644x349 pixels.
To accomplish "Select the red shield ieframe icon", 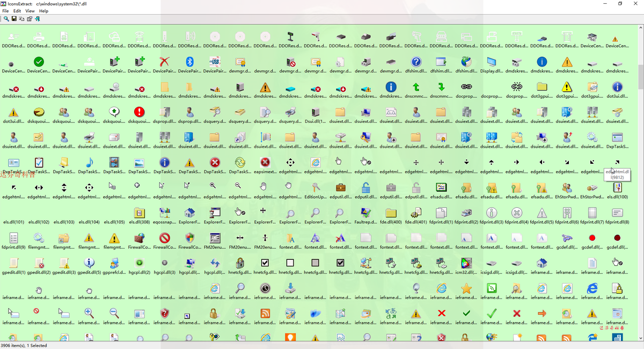I will pyautogui.click(x=164, y=314).
